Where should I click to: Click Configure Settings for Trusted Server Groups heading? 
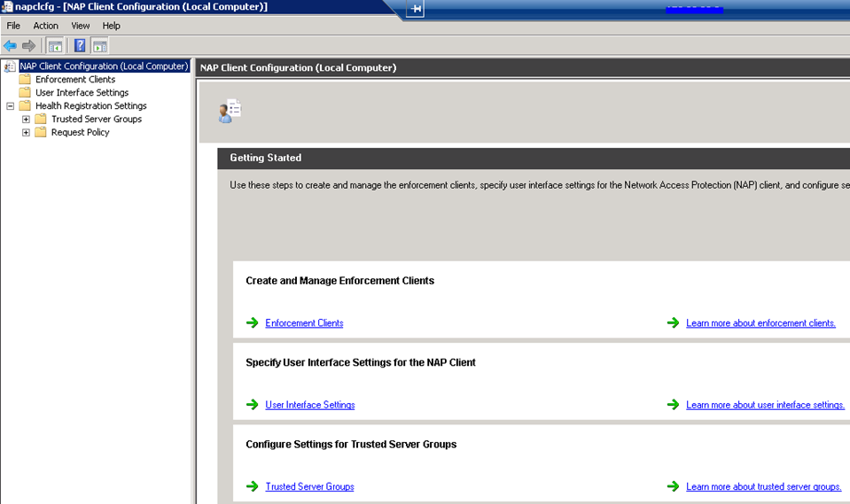point(351,445)
